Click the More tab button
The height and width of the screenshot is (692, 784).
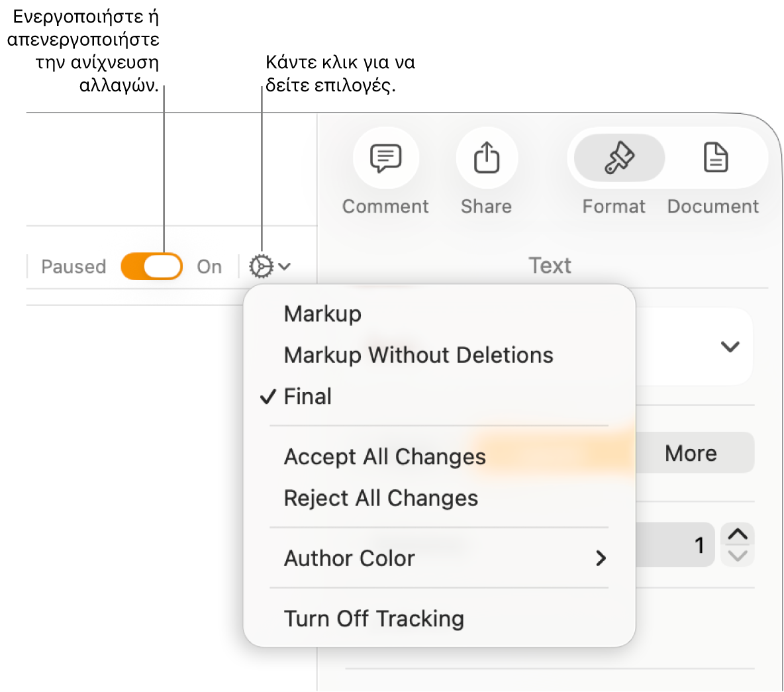coord(691,454)
